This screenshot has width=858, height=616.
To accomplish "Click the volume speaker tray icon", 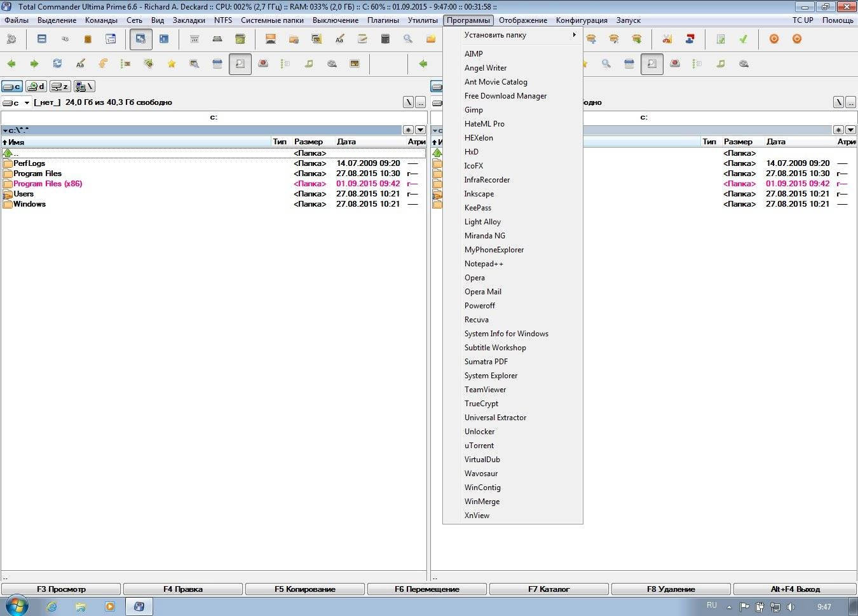I will click(791, 607).
